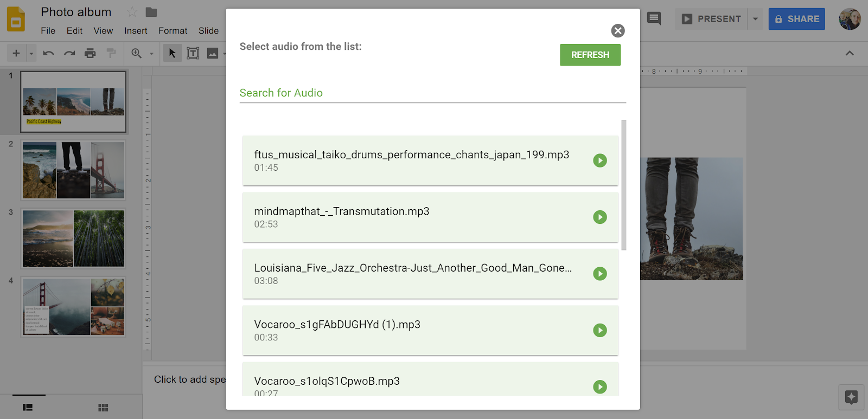
Task: Click the Print icon
Action: (90, 53)
